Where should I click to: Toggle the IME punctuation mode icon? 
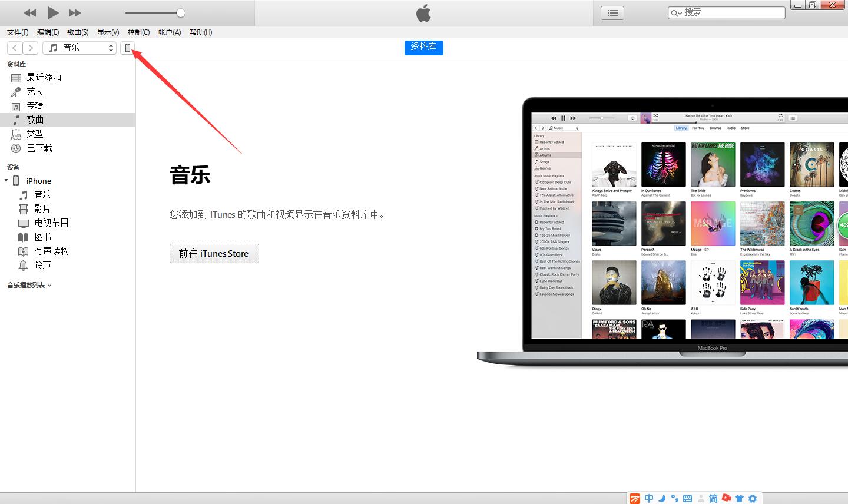675,498
